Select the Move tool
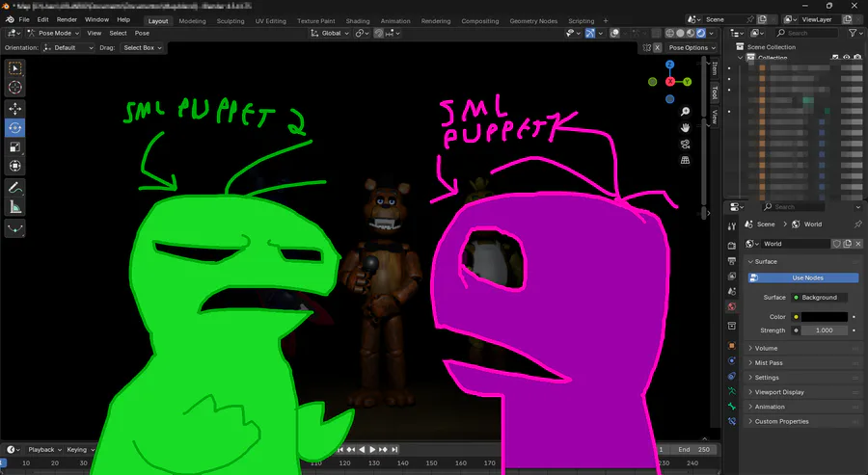Screen dimensions: 868x475 pyautogui.click(x=14, y=109)
